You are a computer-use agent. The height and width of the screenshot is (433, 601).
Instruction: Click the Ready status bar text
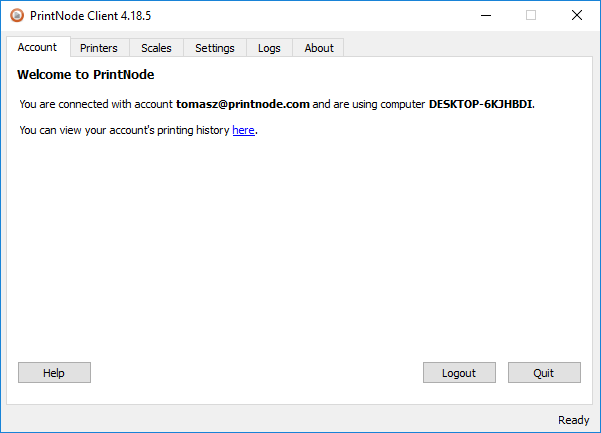(573, 420)
